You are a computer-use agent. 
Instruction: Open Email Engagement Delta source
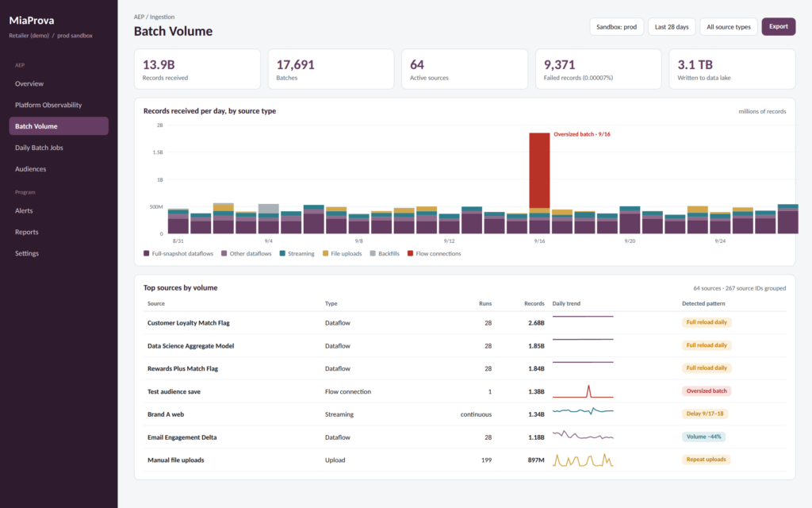[182, 437]
